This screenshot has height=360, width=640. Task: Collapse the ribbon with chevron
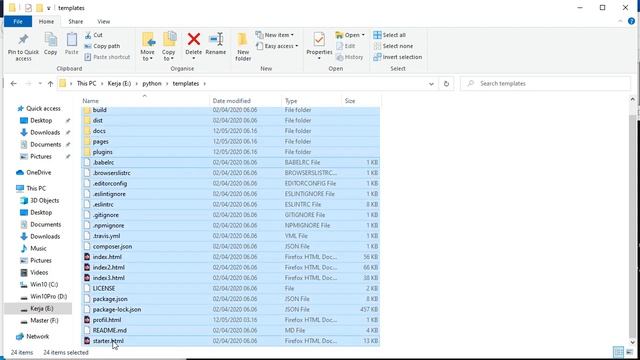click(621, 21)
